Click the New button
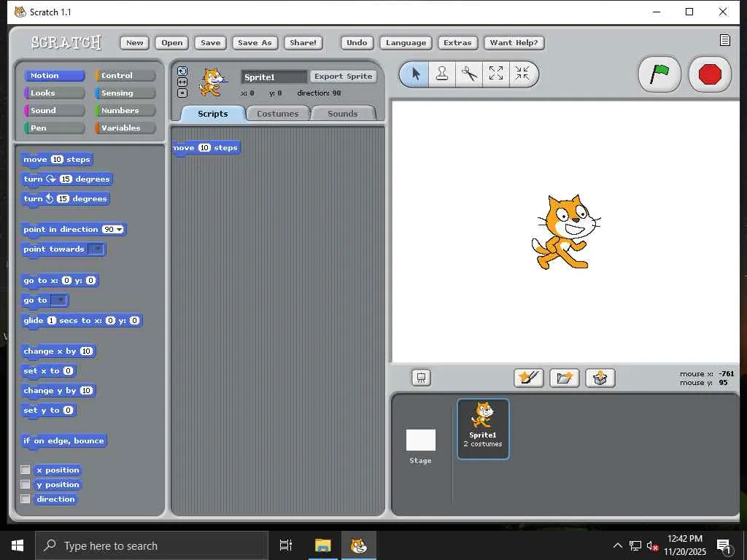 coord(135,43)
